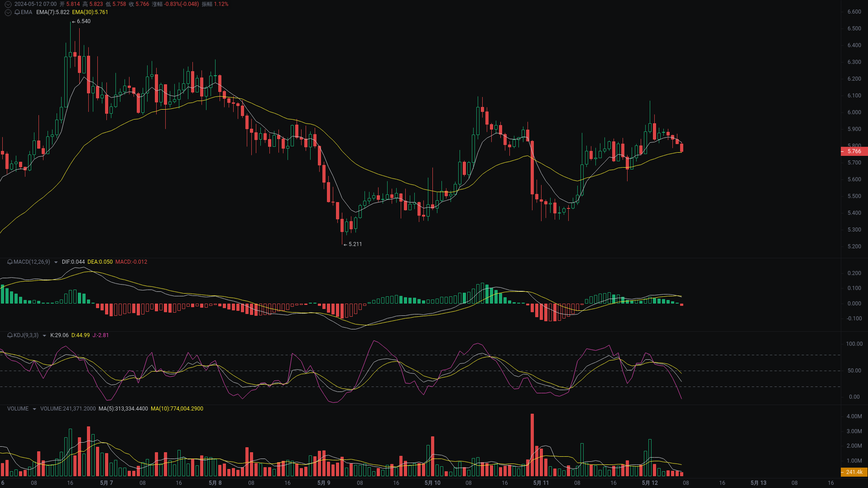This screenshot has height=488, width=868.
Task: Click the 6.000 price axis label
Action: pos(854,112)
